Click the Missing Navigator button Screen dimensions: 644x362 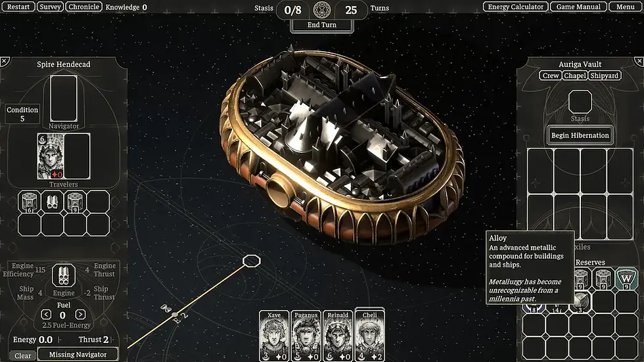(x=78, y=354)
